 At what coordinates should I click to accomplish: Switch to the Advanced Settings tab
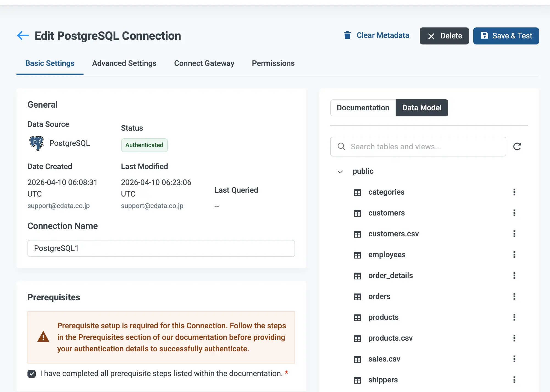(124, 63)
